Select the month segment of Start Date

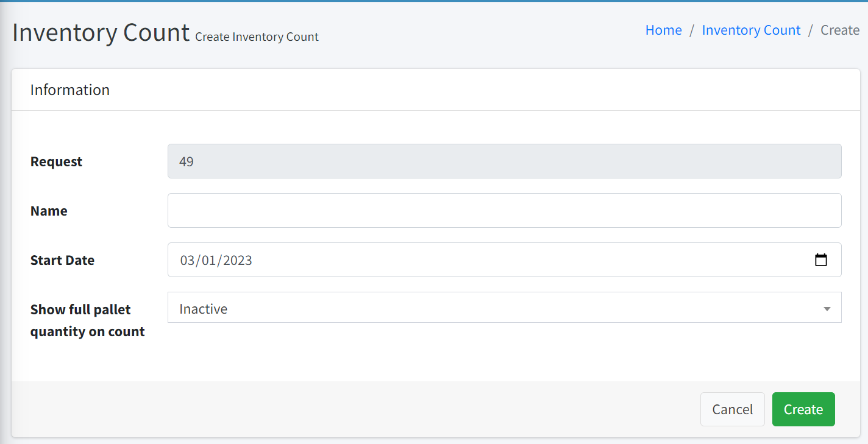[x=187, y=261]
